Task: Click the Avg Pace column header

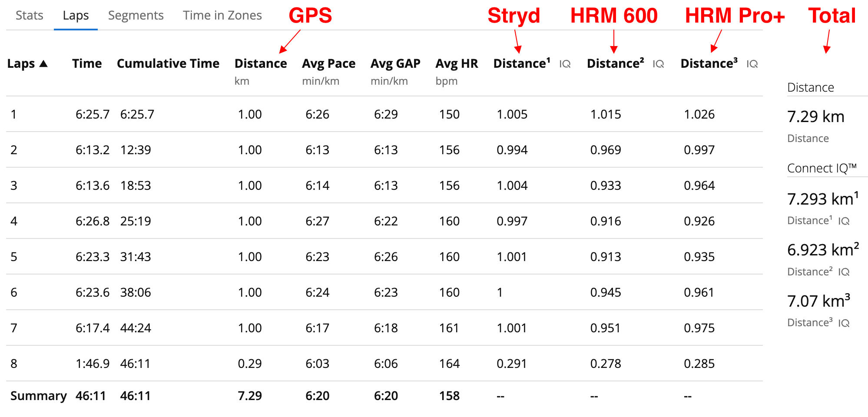Action: pos(329,63)
